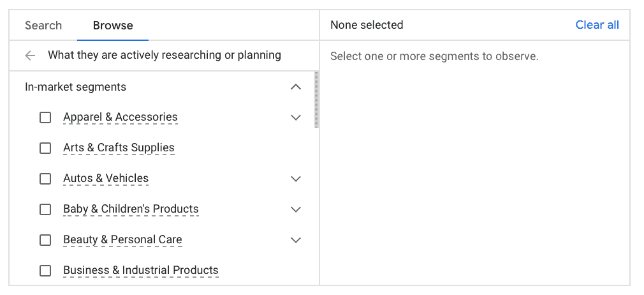
Task: Select the Baby & Children's Products checkbox
Action: [45, 209]
